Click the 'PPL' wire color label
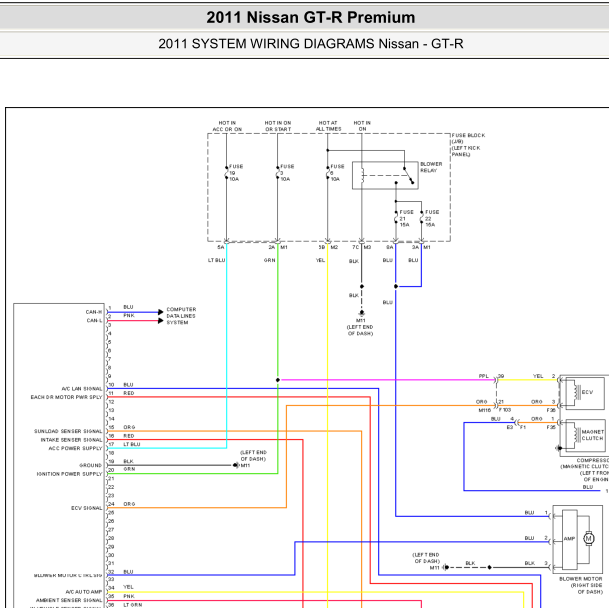The width and height of the screenshot is (609, 608). (484, 376)
